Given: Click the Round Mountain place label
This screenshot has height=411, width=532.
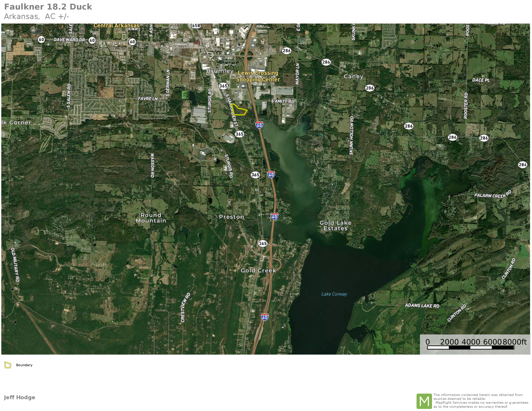Looking at the screenshot, I should [x=151, y=218].
